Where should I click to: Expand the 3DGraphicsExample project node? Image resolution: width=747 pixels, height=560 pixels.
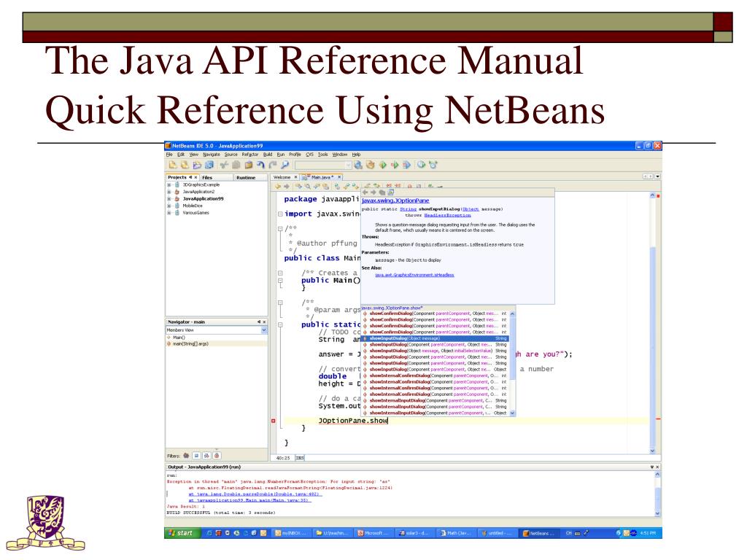pyautogui.click(x=169, y=184)
